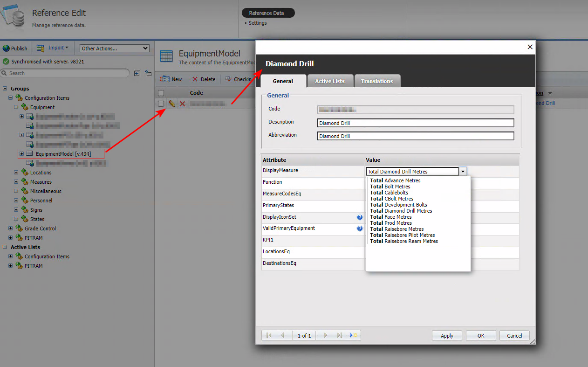Click the add new record pager icon
The image size is (588, 367).
(353, 335)
